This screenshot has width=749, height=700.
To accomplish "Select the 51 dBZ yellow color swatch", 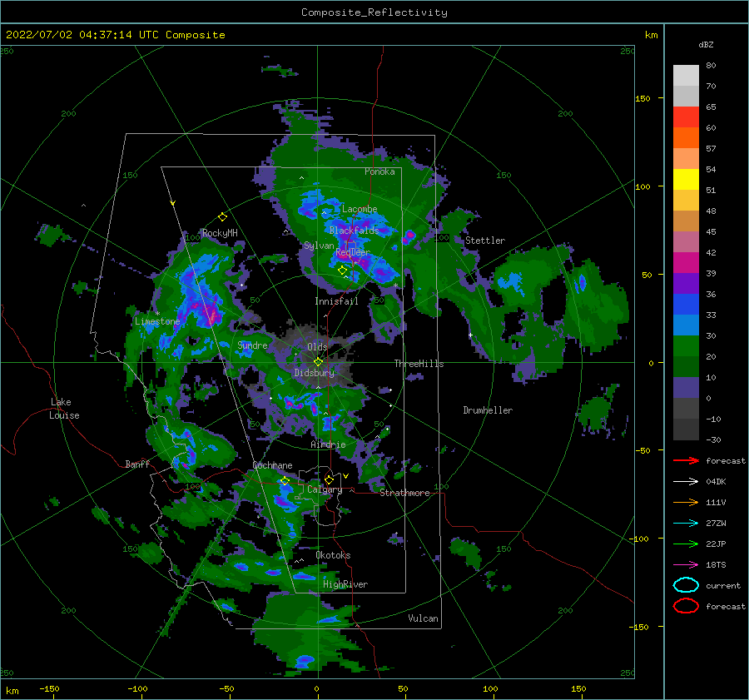I will tap(686, 180).
